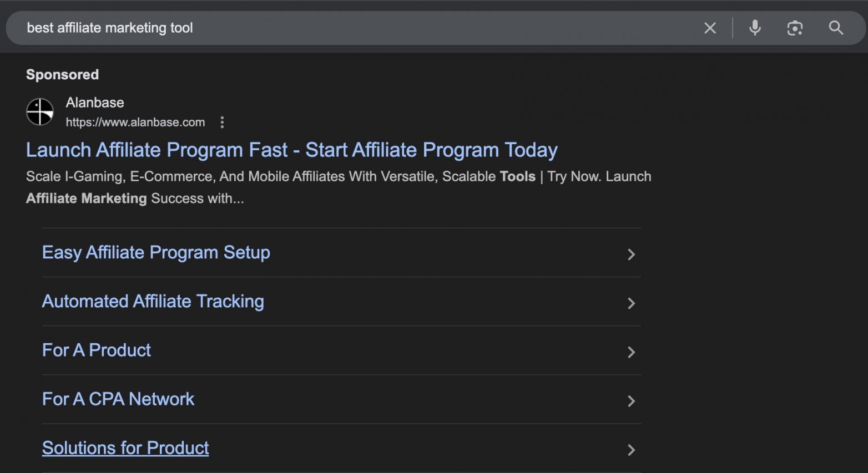This screenshot has width=868, height=473.
Task: Click chevron beside Automated Affiliate Tracking
Action: [x=631, y=303]
